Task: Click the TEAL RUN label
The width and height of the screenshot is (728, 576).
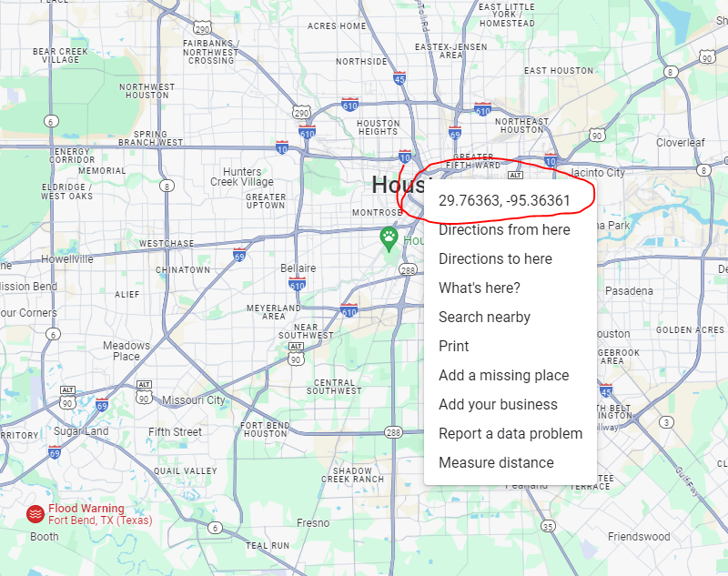Action: (x=268, y=546)
